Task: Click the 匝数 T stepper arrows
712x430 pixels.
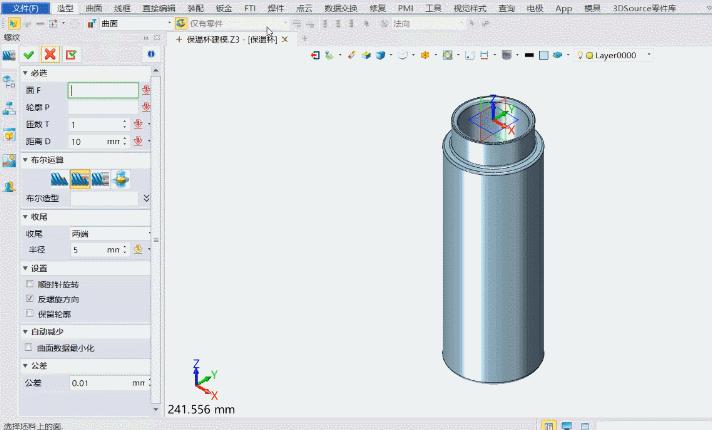Action: pyautogui.click(x=124, y=124)
